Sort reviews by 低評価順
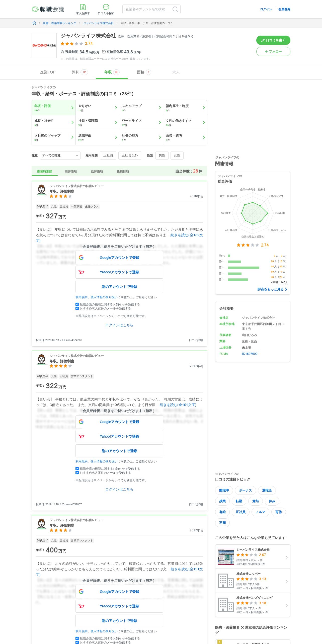The height and width of the screenshot is (644, 322). 97,172
